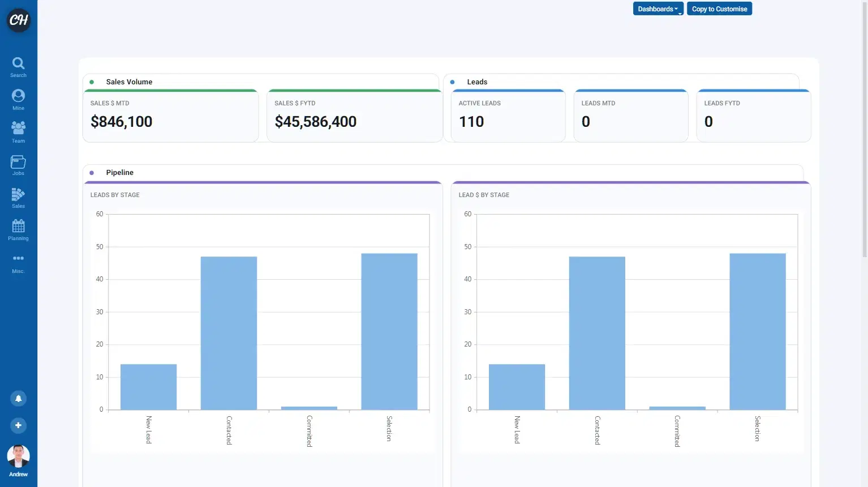Expand the Dashboards dropdown

pos(658,9)
